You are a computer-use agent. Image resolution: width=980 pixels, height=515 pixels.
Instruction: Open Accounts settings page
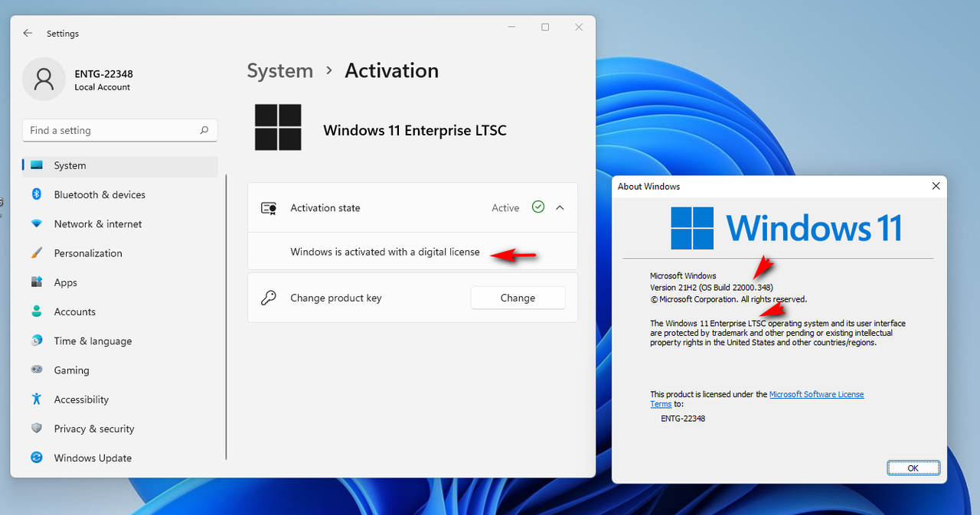pos(121,311)
